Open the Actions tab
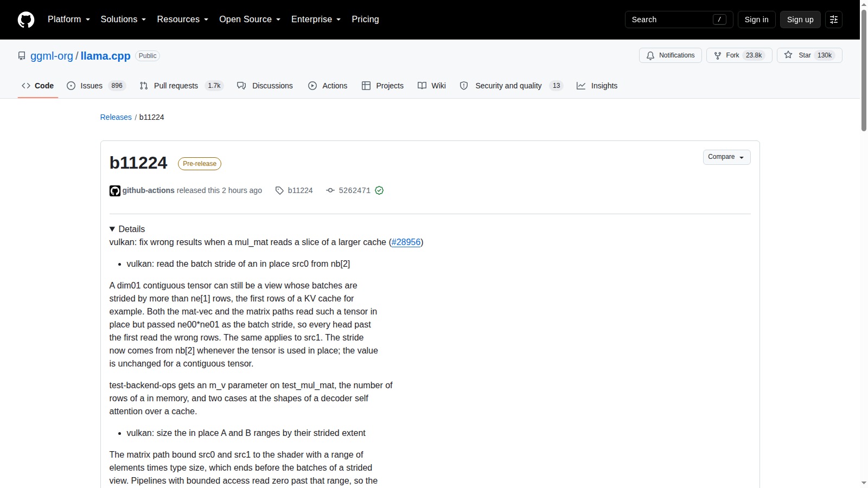The image size is (868, 488). click(x=328, y=86)
